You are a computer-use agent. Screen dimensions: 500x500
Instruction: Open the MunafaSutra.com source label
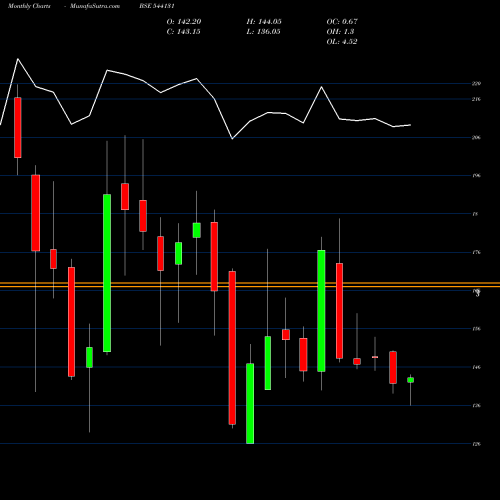(95, 6)
